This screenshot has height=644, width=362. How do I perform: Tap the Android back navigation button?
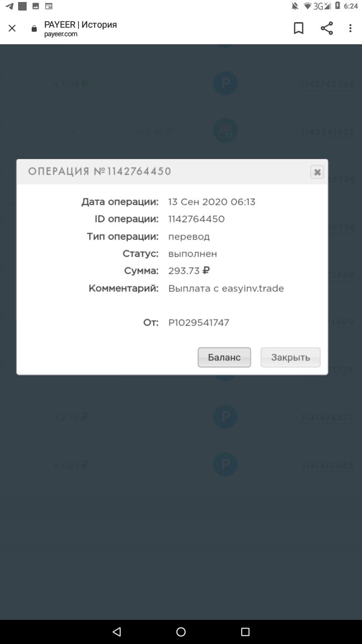tap(117, 631)
